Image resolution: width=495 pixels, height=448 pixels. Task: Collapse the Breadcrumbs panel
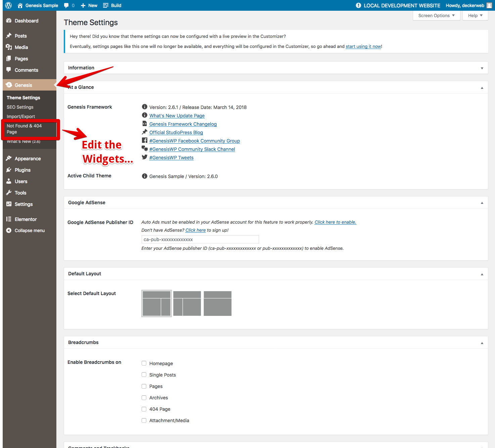pyautogui.click(x=482, y=343)
